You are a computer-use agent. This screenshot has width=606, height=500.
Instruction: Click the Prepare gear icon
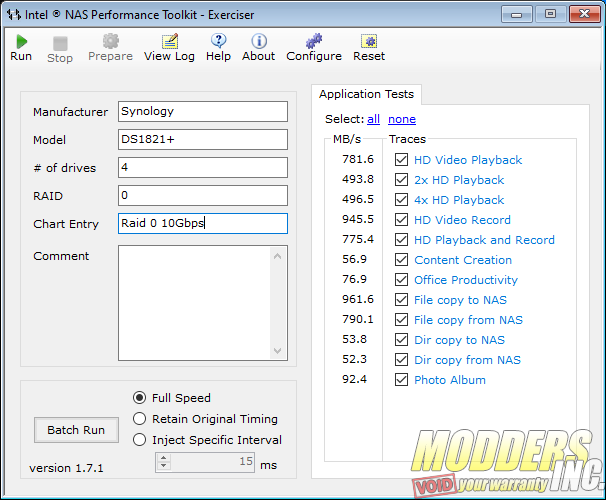click(x=111, y=41)
